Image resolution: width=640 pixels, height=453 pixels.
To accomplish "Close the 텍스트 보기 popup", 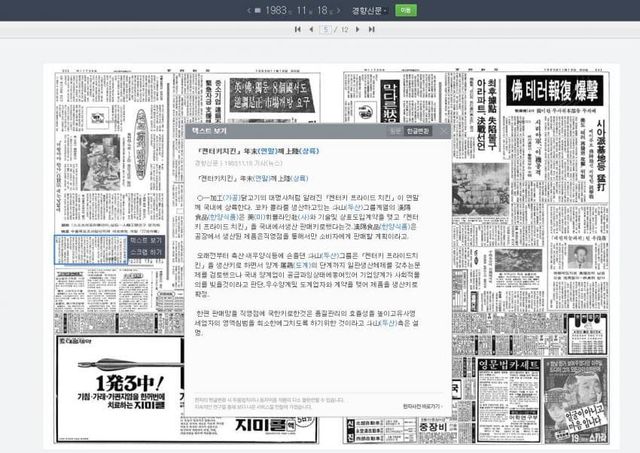I will click(444, 131).
